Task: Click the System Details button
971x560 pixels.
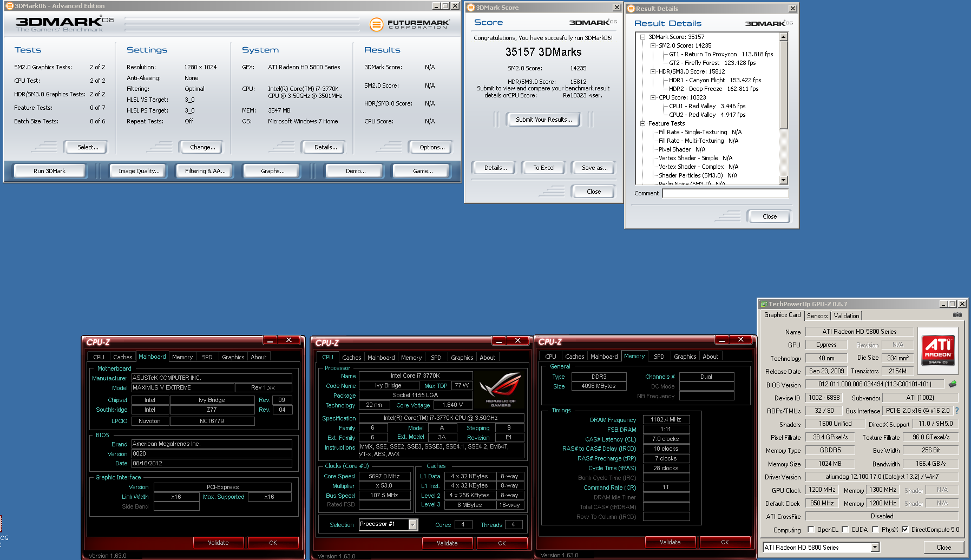Action: click(x=325, y=147)
